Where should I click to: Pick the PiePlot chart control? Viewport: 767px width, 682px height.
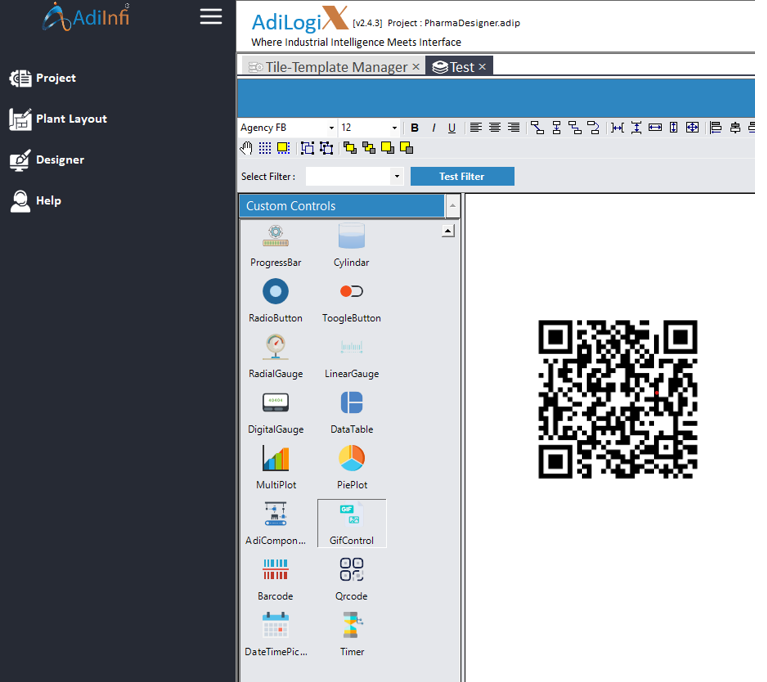coord(352,468)
